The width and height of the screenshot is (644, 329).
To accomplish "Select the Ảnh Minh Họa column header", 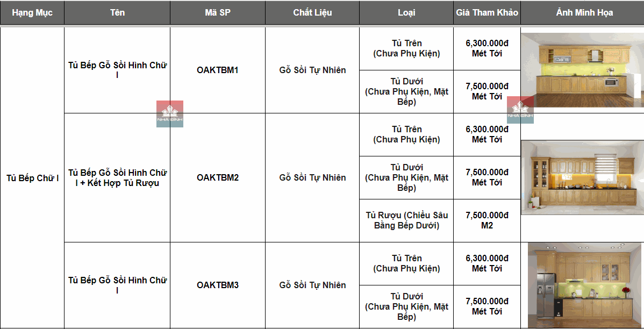I will (582, 12).
